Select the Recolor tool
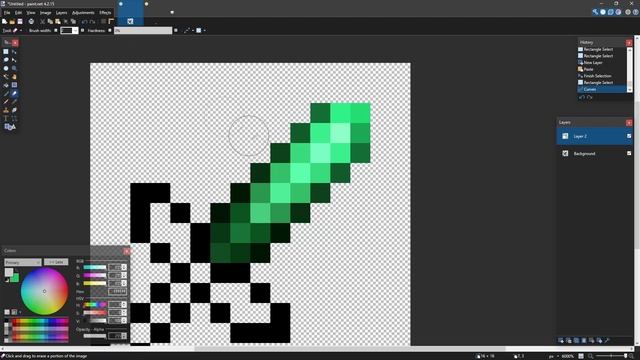Image resolution: width=640 pixels, height=360 pixels. [14, 110]
